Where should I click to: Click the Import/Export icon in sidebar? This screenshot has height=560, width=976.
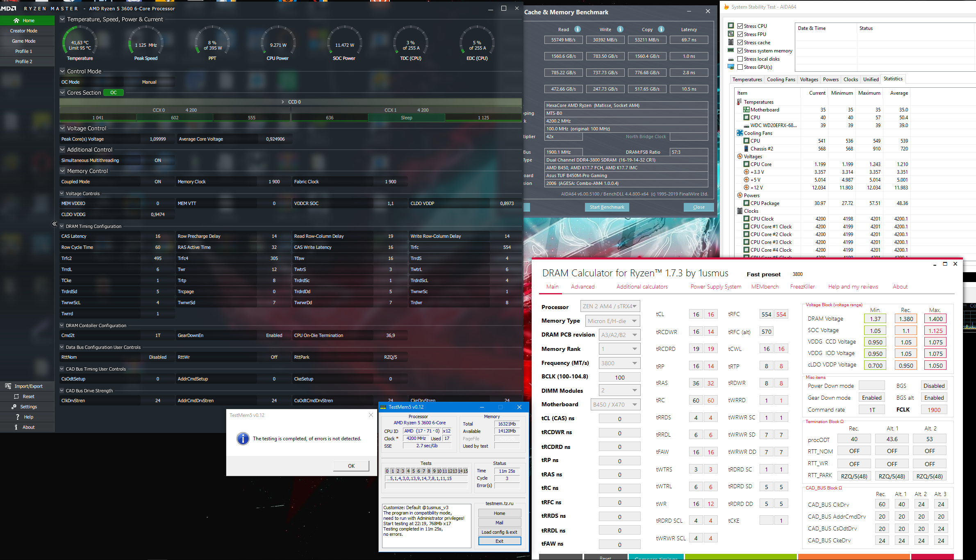click(8, 386)
